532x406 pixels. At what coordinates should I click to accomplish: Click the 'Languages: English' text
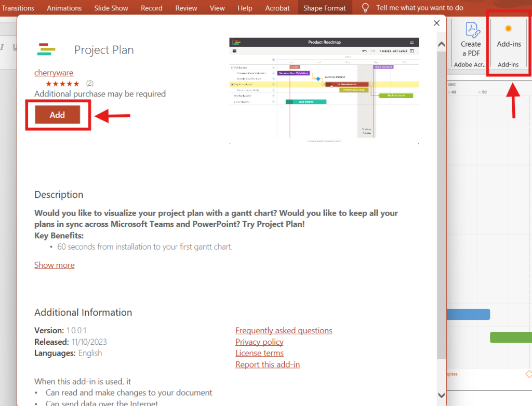(x=68, y=353)
